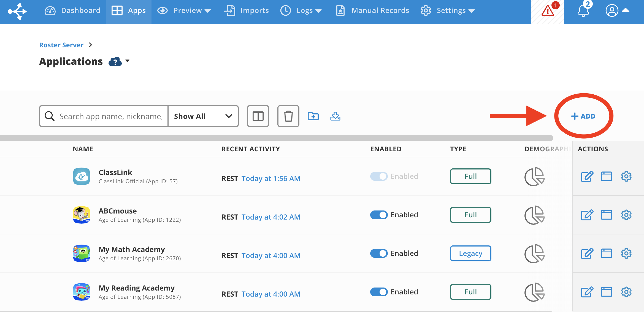Open ClassLink gear settings
Image resolution: width=644 pixels, height=312 pixels.
[x=626, y=176]
